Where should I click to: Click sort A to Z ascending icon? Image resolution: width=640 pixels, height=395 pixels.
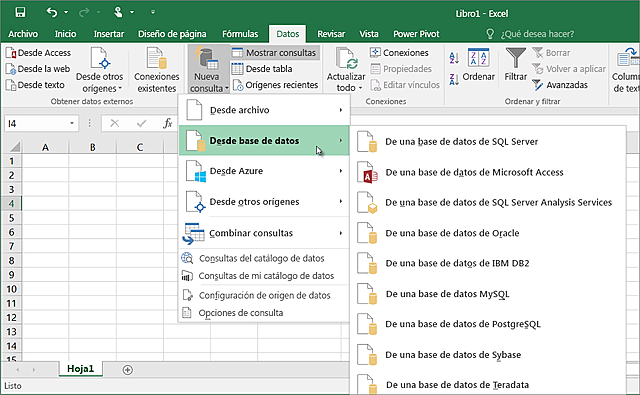point(454,58)
